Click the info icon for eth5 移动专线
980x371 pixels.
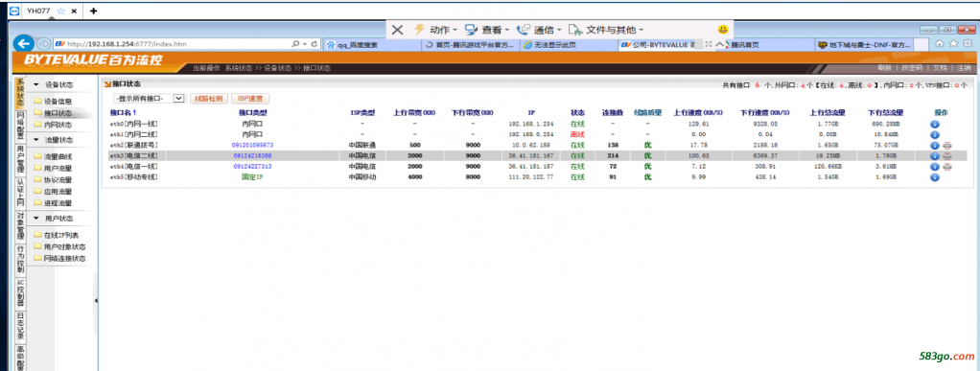pos(935,177)
